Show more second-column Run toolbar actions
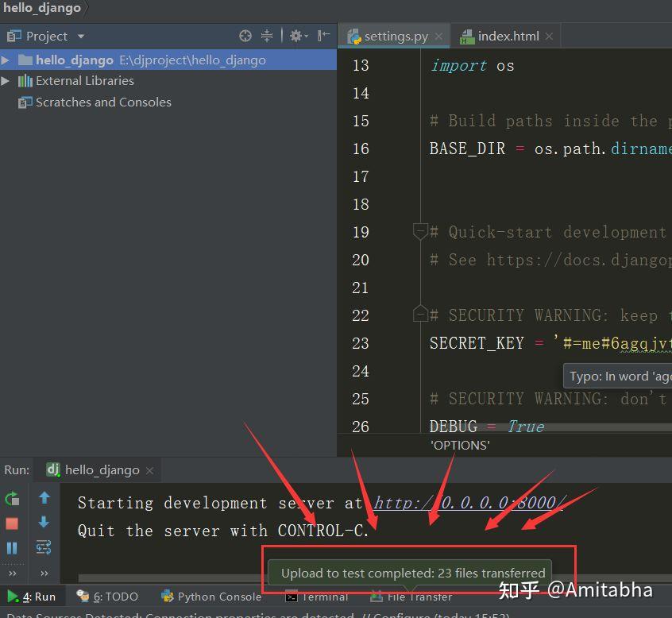672x618 pixels. click(x=44, y=573)
